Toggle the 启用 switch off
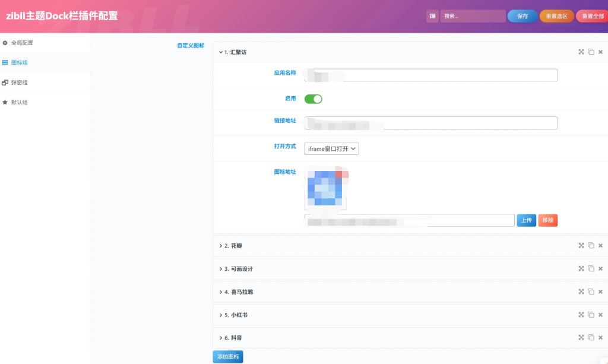 pos(313,99)
